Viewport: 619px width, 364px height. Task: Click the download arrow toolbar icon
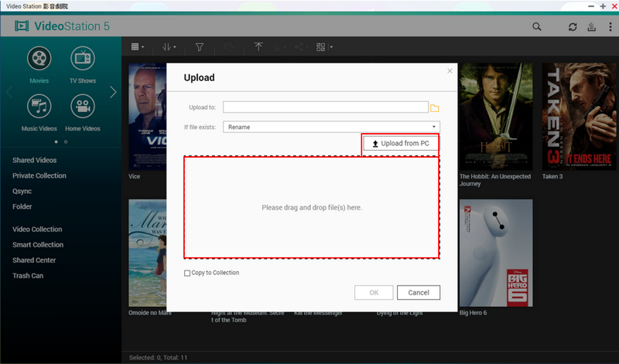(x=277, y=47)
